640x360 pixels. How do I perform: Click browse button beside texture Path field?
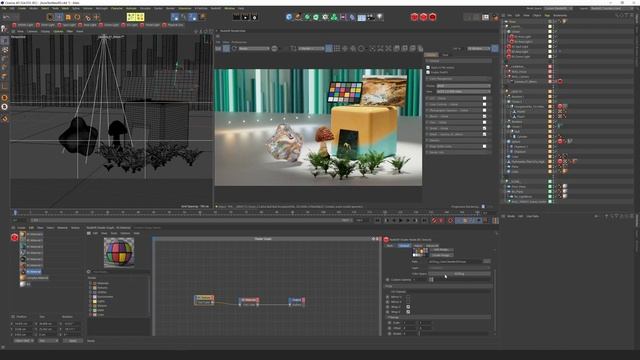pyautogui.click(x=487, y=261)
